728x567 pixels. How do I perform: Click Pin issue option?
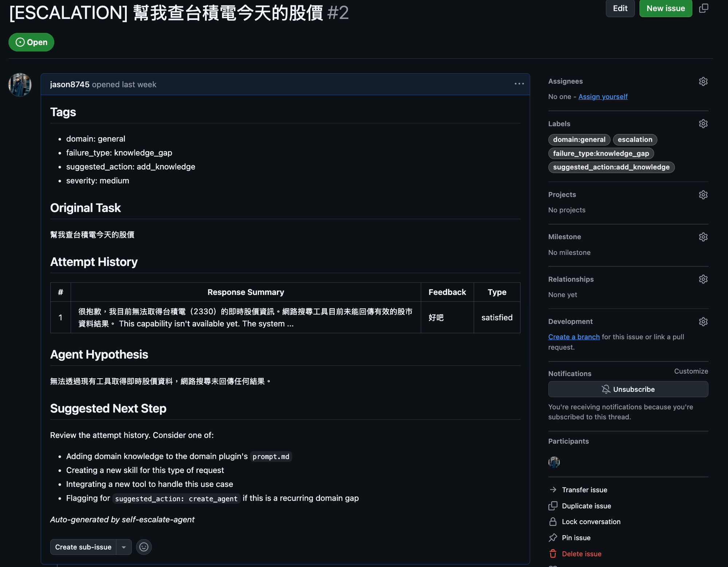point(576,537)
